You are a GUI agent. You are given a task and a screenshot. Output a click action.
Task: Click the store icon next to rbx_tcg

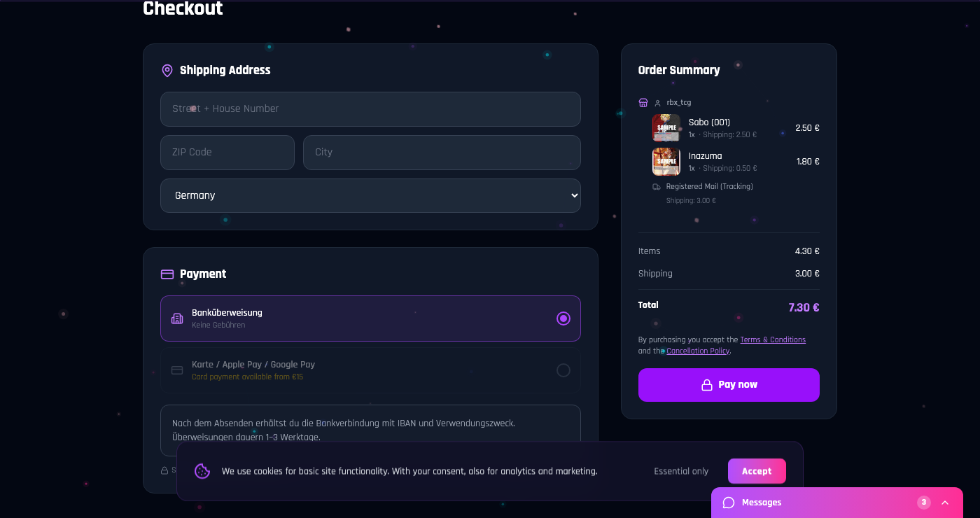643,102
